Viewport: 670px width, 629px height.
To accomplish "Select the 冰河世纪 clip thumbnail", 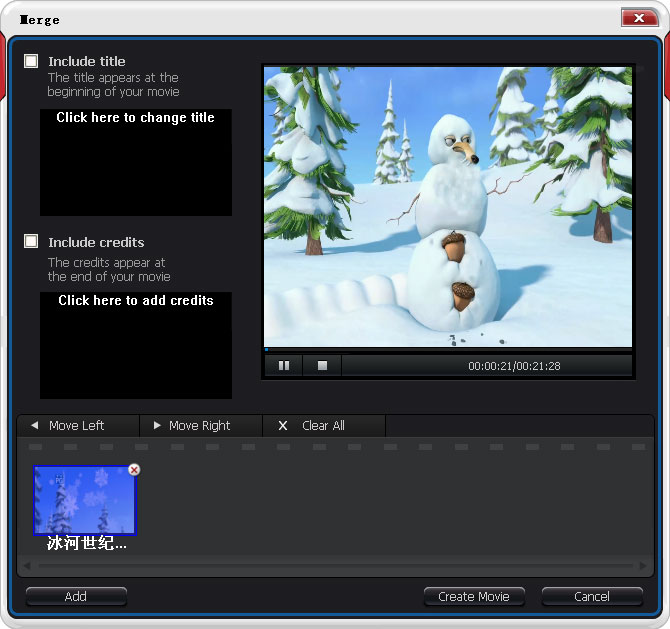I will pyautogui.click(x=85, y=500).
